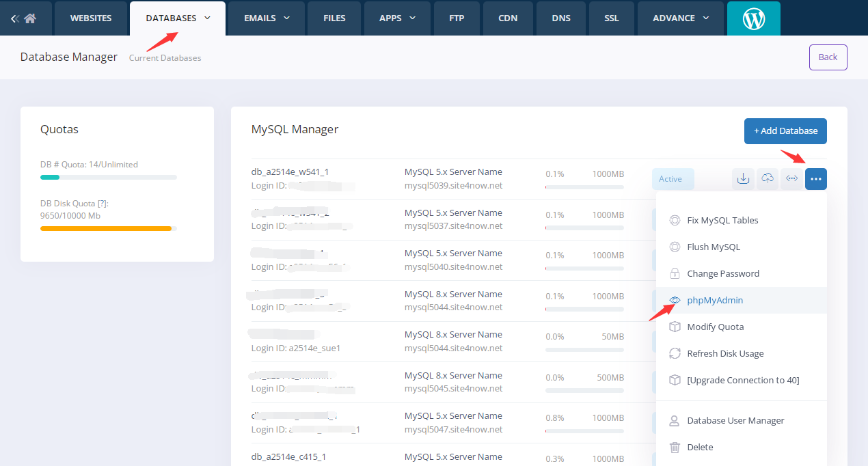Click the Change Password lock icon
Viewport: 868px width, 466px height.
pyautogui.click(x=675, y=273)
